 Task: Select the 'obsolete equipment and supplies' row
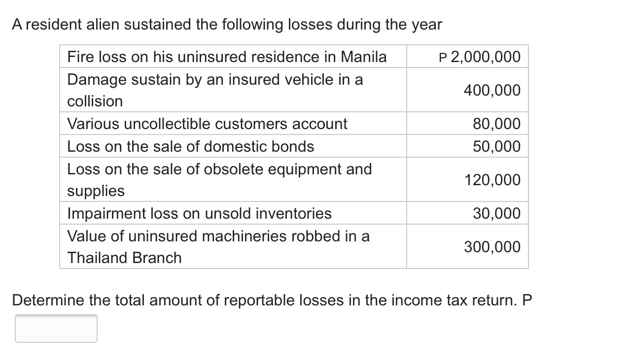point(219,179)
